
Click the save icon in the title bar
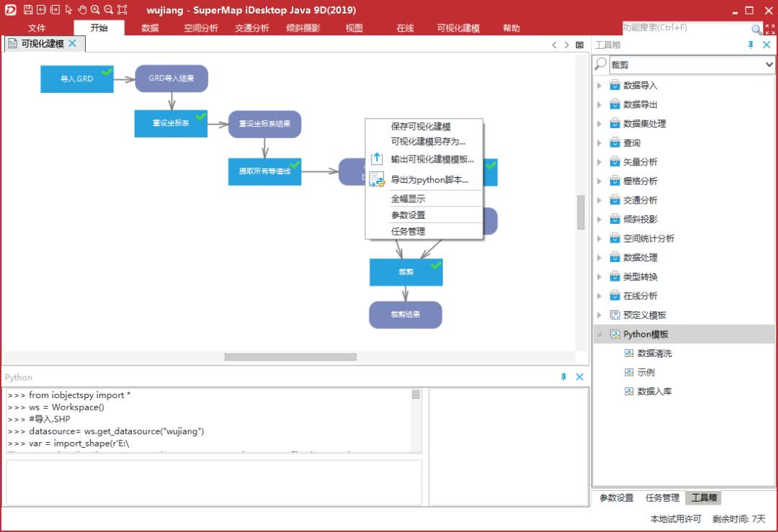coord(28,10)
